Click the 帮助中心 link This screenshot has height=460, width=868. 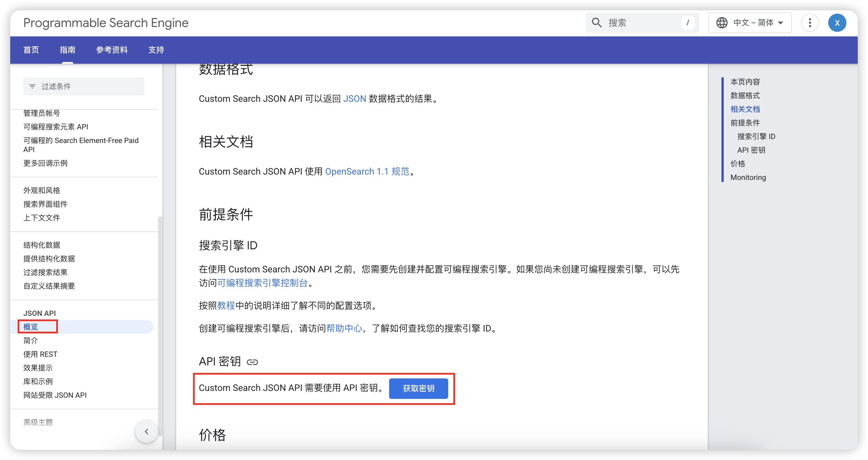344,328
